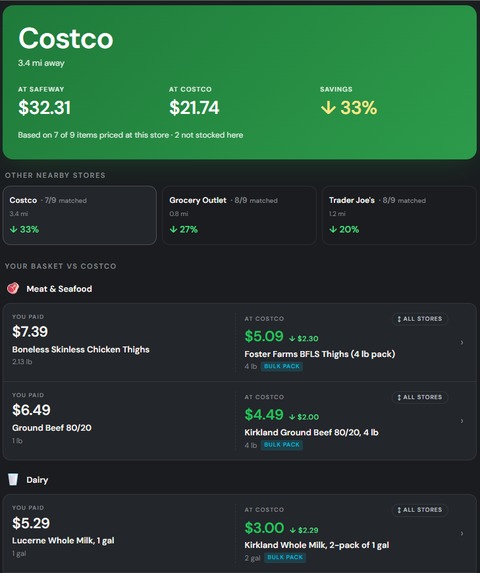Expand chevron on Ground Beef row
The image size is (480, 573).
[462, 421]
